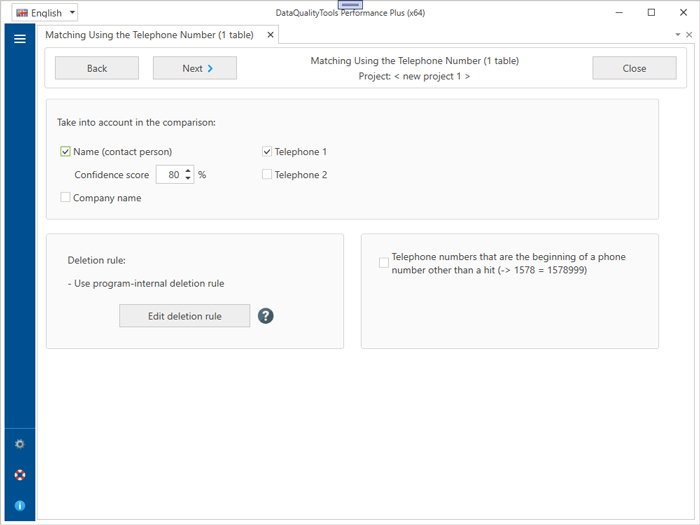Screen dimensions: 700x525
Task: Click the lifebuoy support icon
Action: 19,475
